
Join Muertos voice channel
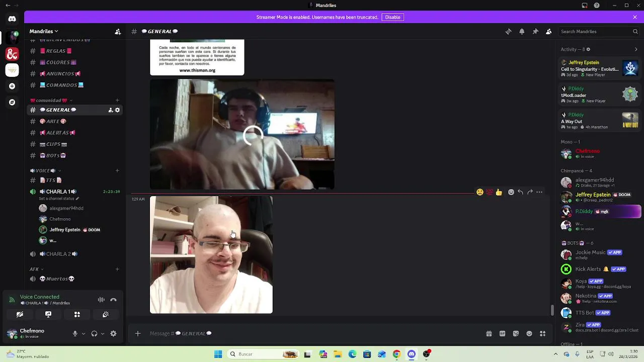(74, 279)
